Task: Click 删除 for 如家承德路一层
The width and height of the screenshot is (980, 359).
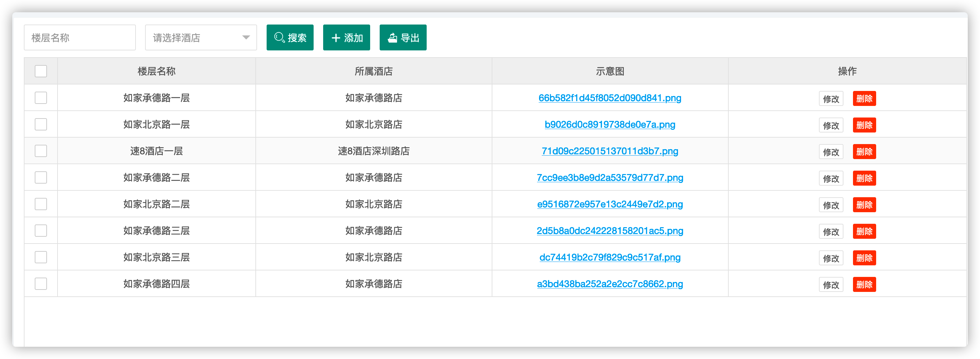Action: (x=864, y=98)
